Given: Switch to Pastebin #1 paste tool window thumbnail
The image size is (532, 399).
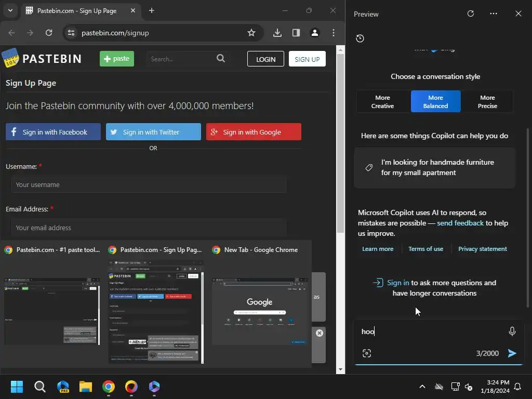Looking at the screenshot, I should tap(52, 311).
